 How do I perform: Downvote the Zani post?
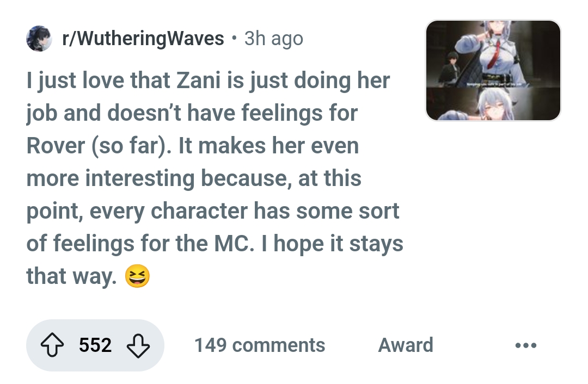coord(138,345)
